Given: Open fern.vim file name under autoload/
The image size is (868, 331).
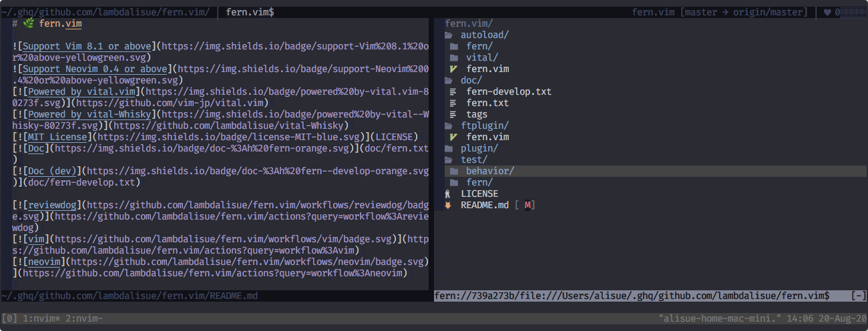Looking at the screenshot, I should pos(487,69).
